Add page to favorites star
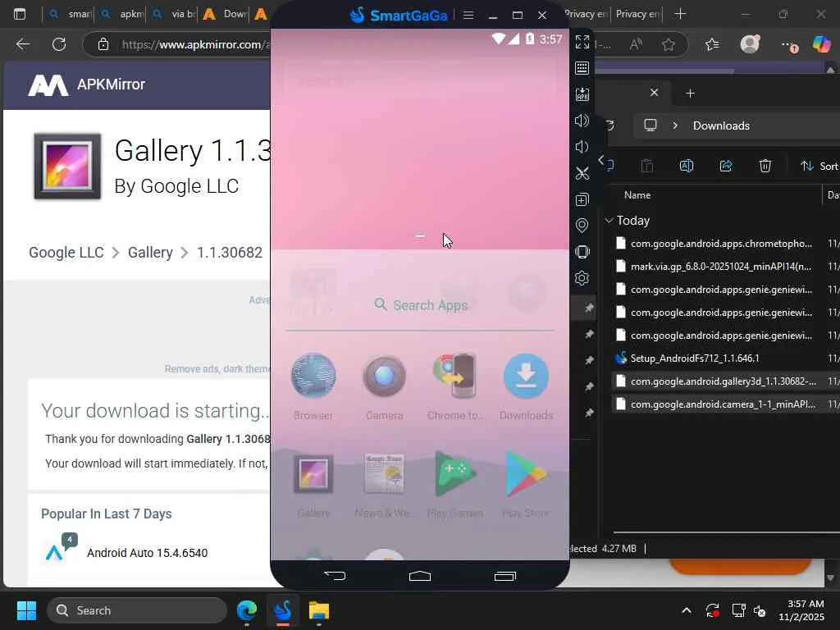The height and width of the screenshot is (630, 840). pos(669,44)
